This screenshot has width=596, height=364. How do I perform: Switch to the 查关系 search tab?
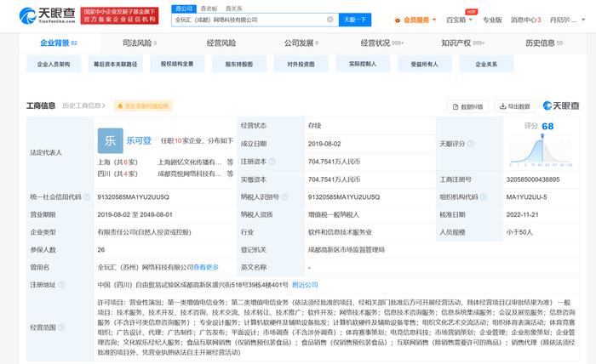click(234, 9)
